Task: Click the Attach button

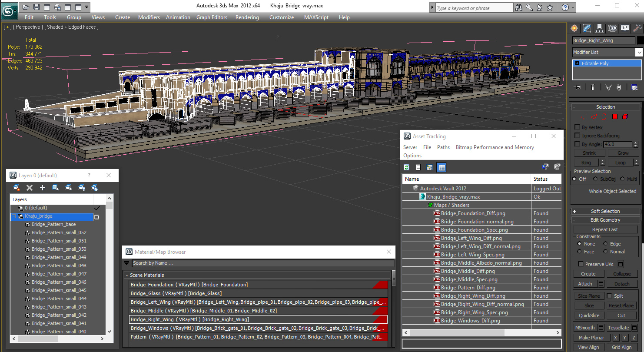Action: click(585, 284)
